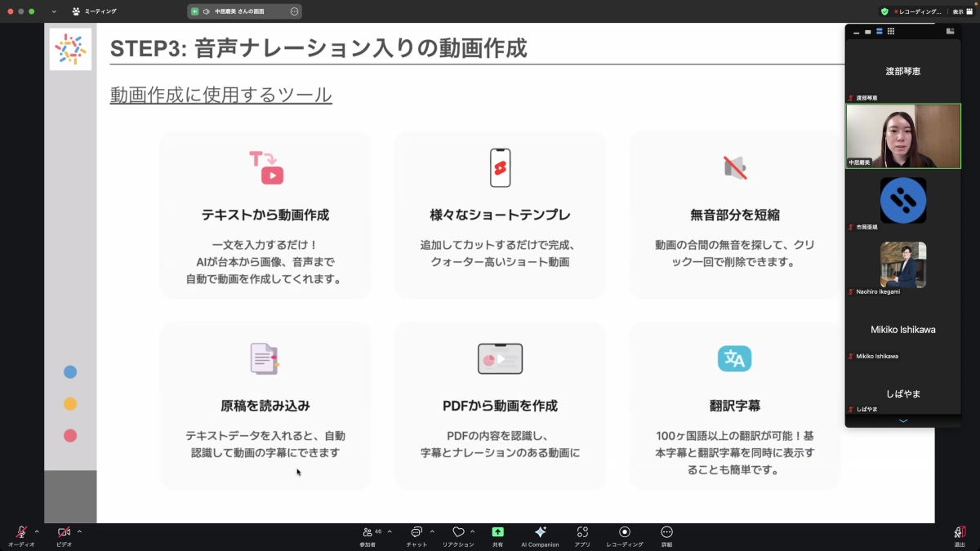Open the AI Companion panel

tap(540, 532)
